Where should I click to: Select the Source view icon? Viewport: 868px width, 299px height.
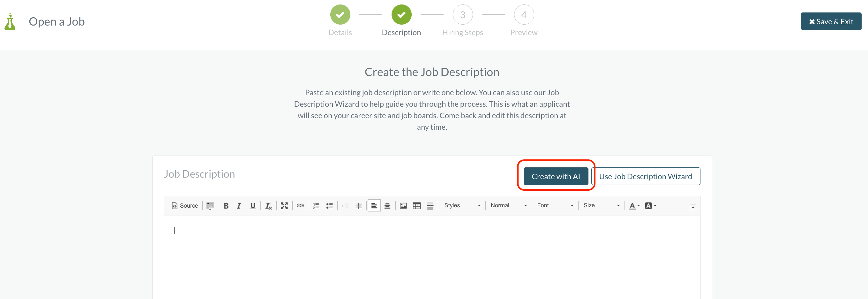[185, 205]
